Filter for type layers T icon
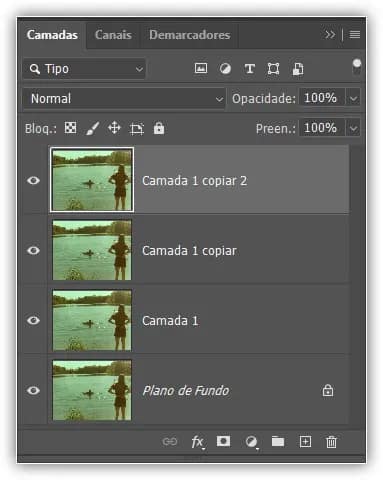The width and height of the screenshot is (383, 480). pyautogui.click(x=250, y=69)
